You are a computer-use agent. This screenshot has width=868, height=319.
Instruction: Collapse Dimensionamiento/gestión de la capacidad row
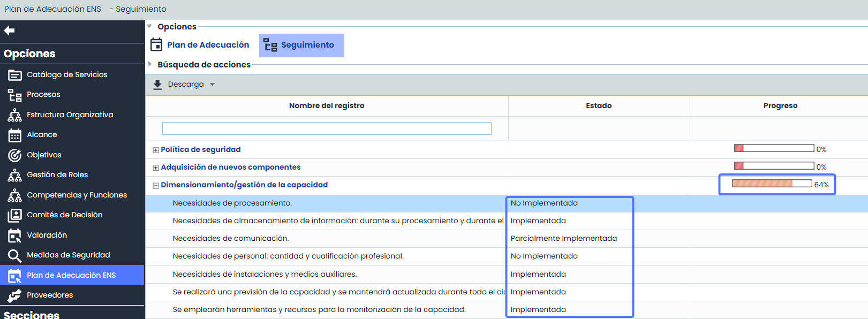point(156,186)
